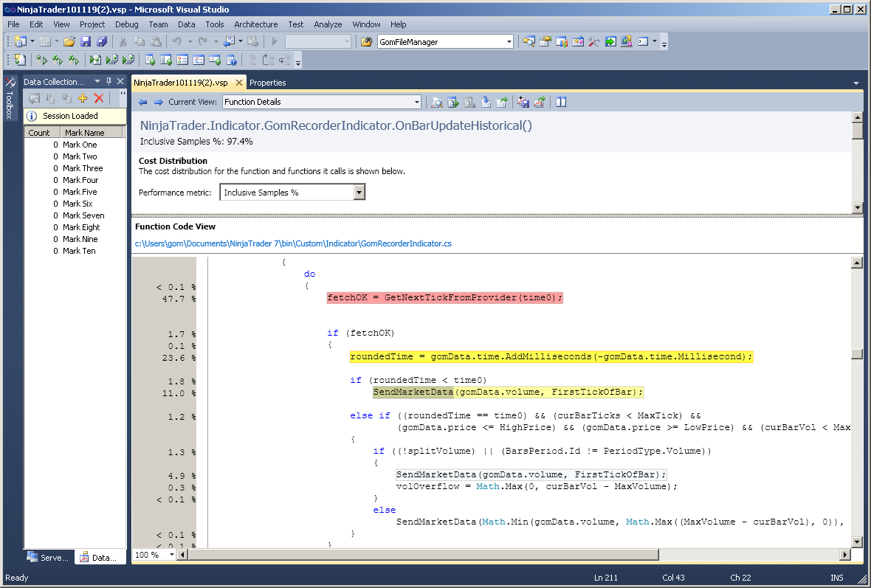Go forward with the blue right arrow
Image resolution: width=871 pixels, height=588 pixels.
[158, 102]
